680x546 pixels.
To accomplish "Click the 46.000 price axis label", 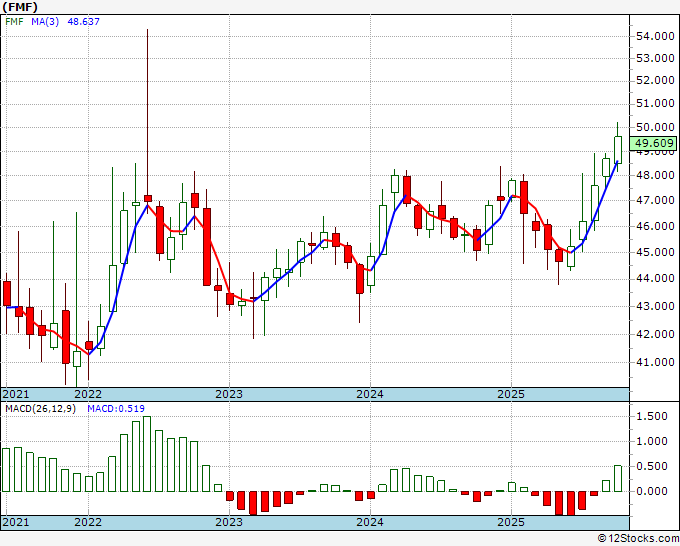I will click(655, 226).
